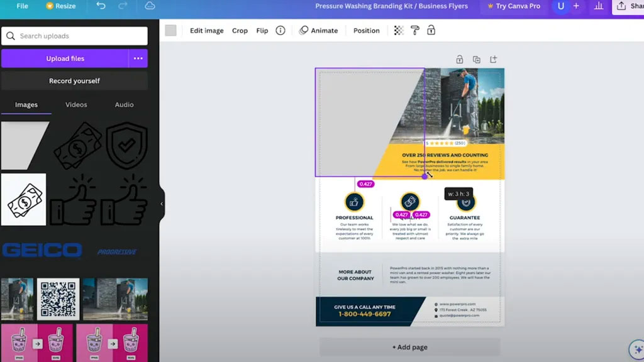The height and width of the screenshot is (362, 644).
Task: Click the cloud save status icon
Action: coord(150,6)
